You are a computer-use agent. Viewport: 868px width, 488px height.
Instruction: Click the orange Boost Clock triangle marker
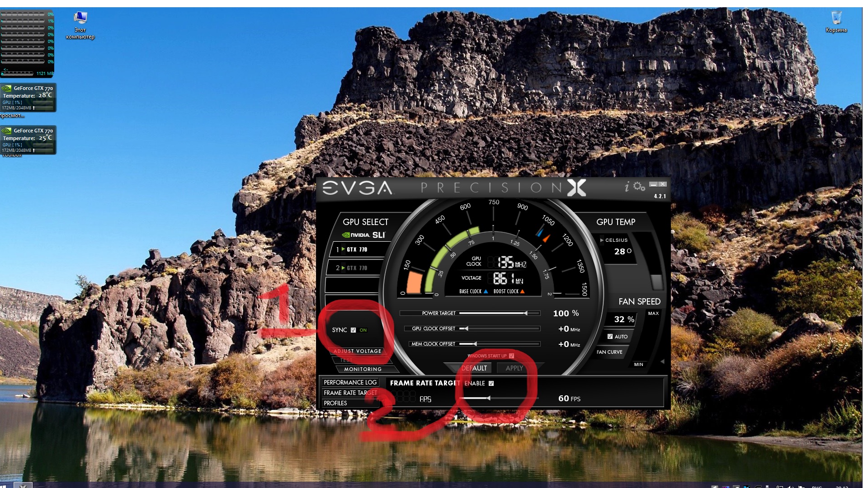pos(522,291)
